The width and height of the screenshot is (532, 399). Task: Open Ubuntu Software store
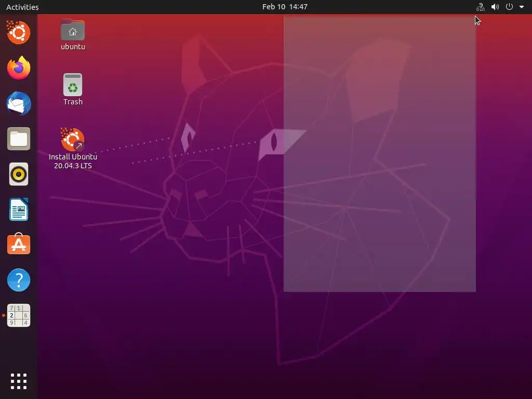(x=18, y=244)
